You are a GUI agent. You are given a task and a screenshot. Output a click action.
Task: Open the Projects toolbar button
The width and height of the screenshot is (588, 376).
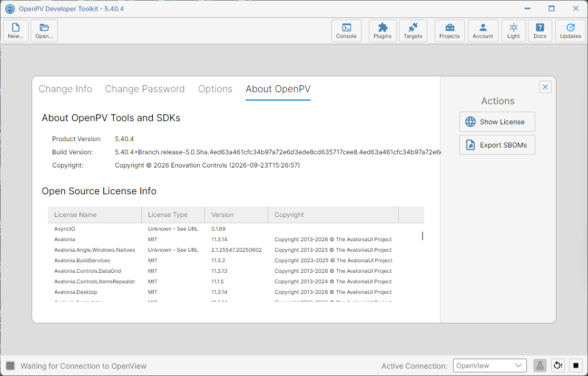tap(449, 31)
